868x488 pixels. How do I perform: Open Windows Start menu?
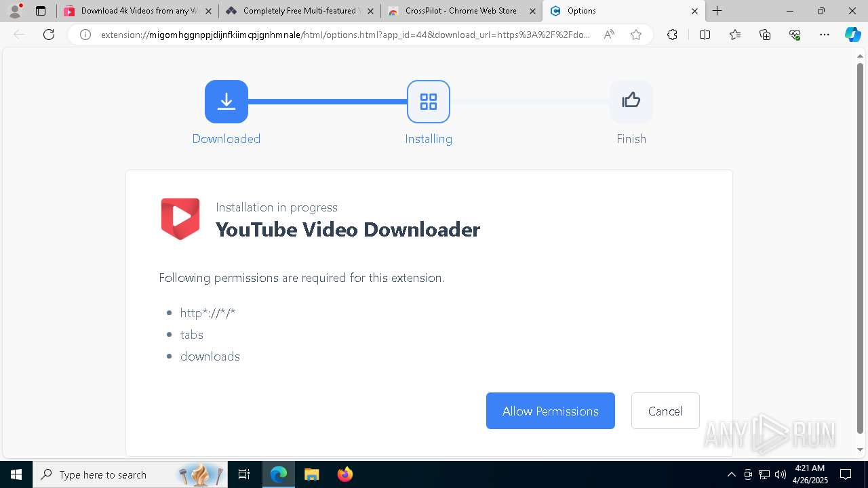point(16,474)
